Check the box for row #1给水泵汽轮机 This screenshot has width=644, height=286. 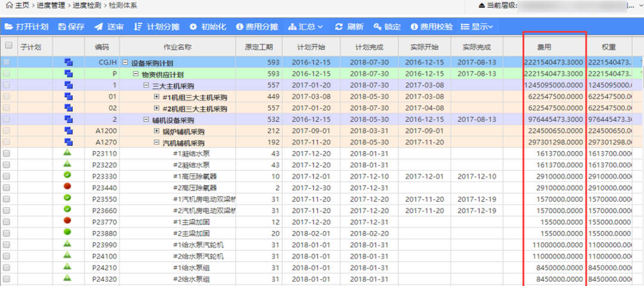click(x=7, y=245)
